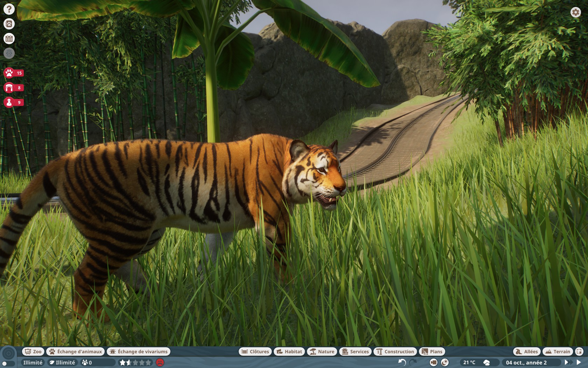Open habitat alerts badge showing 8
The width and height of the screenshot is (588, 368).
(x=14, y=88)
